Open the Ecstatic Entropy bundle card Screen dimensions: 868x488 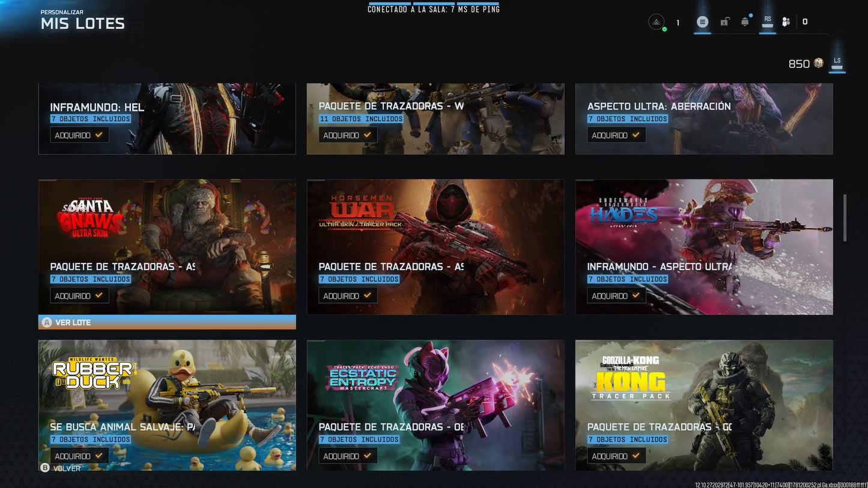coord(436,405)
